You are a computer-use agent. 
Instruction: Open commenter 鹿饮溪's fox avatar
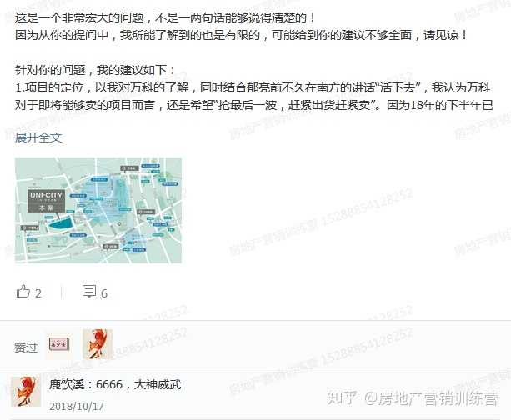26,392
